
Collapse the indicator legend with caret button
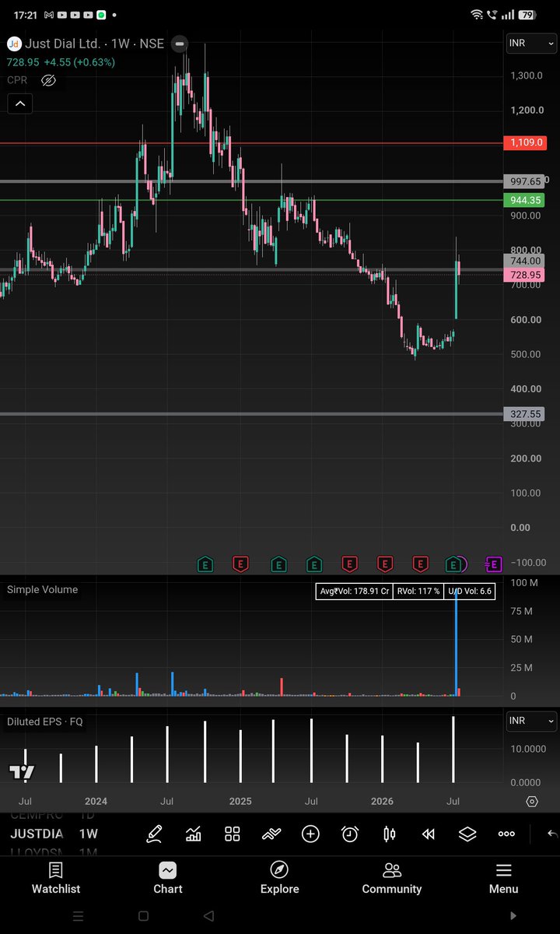pos(20,104)
